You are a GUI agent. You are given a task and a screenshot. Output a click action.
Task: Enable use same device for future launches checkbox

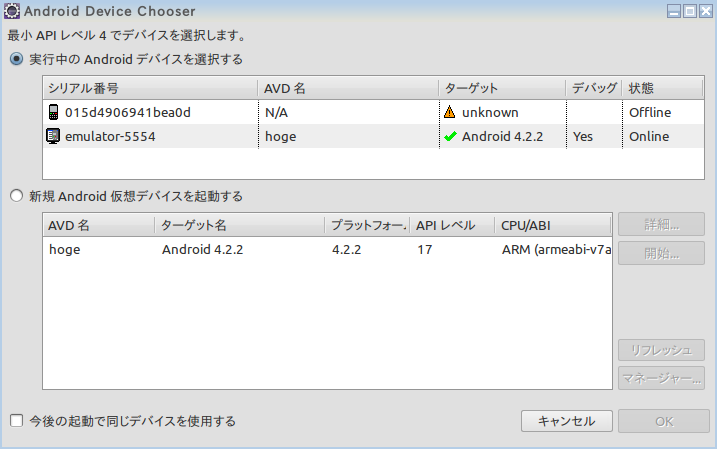[16, 421]
